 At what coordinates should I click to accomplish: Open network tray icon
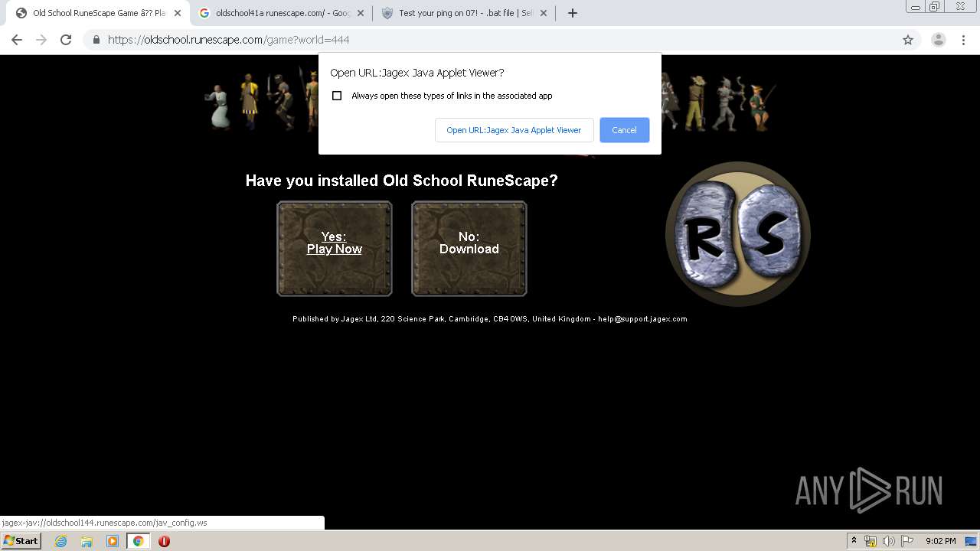click(x=871, y=541)
